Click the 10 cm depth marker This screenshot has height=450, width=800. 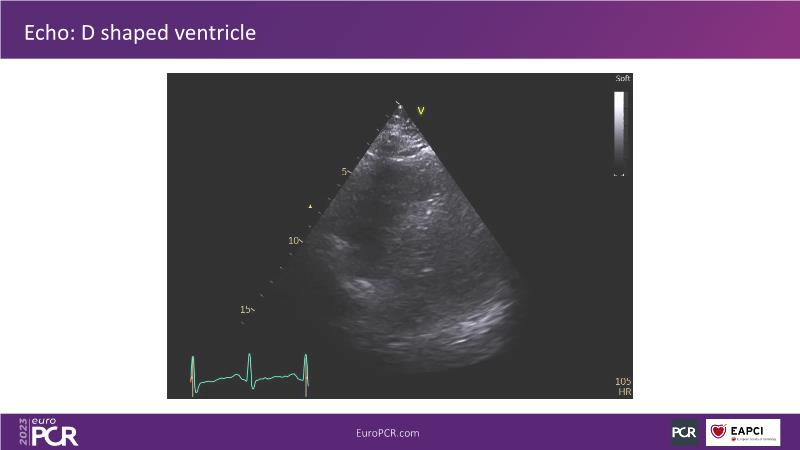[295, 241]
